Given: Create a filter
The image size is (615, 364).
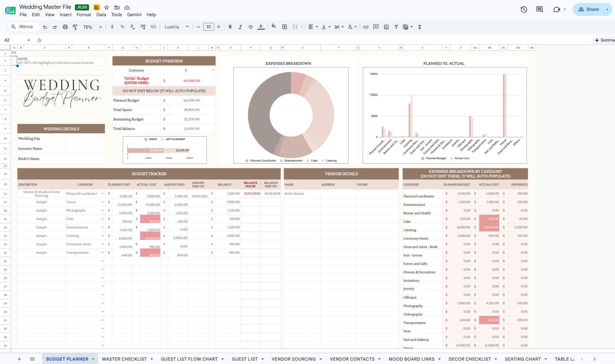Looking at the screenshot, I should 396,27.
